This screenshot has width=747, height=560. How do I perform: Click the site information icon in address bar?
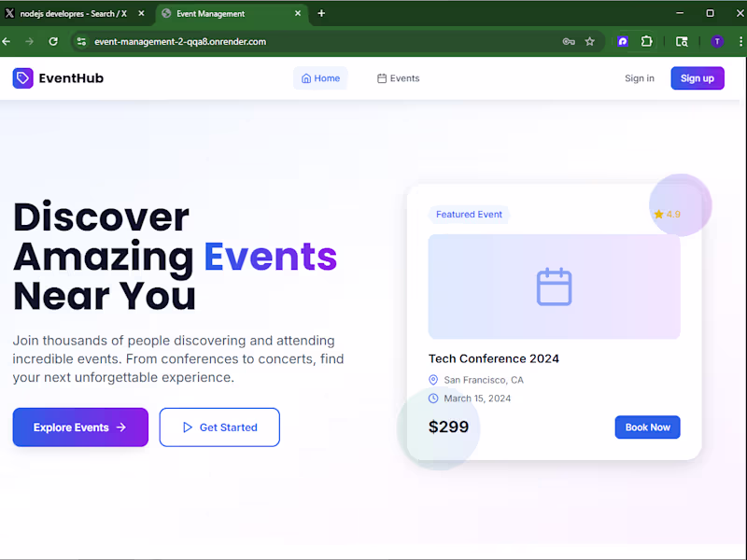point(81,41)
